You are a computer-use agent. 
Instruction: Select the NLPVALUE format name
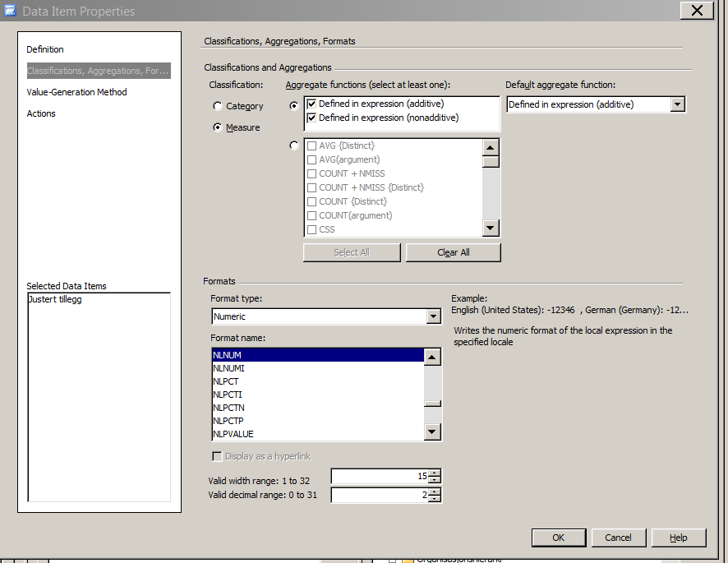pyautogui.click(x=317, y=434)
